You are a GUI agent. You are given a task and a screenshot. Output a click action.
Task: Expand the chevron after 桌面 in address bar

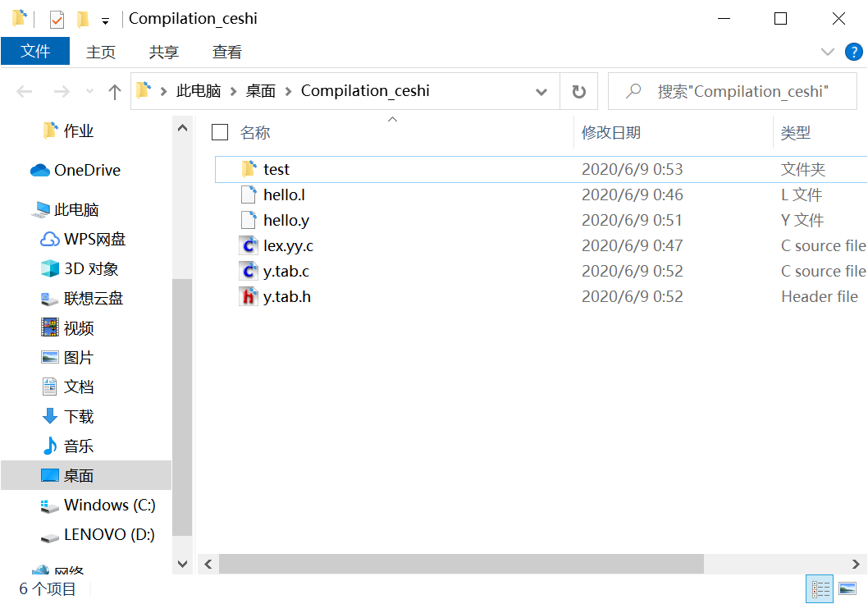point(289,91)
